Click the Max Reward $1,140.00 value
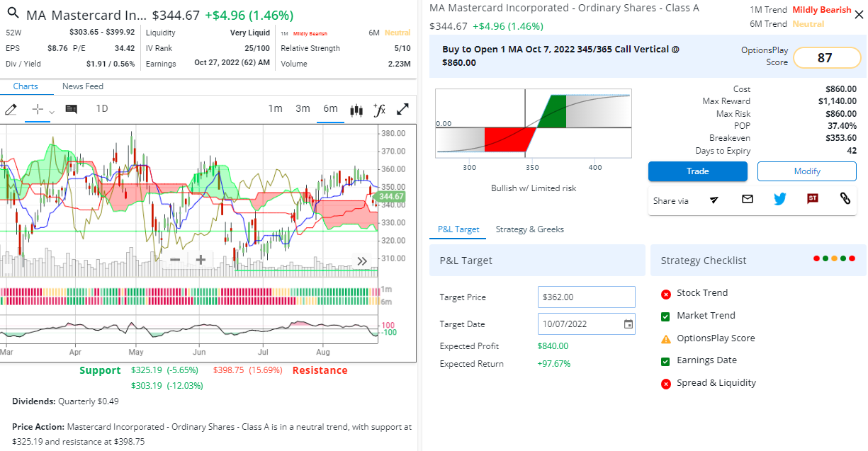868x451 pixels. 837,101
